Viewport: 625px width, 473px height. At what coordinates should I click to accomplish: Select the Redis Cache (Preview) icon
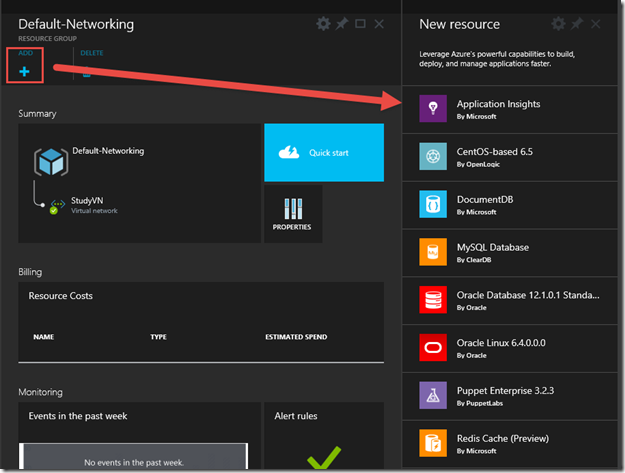coord(433,444)
